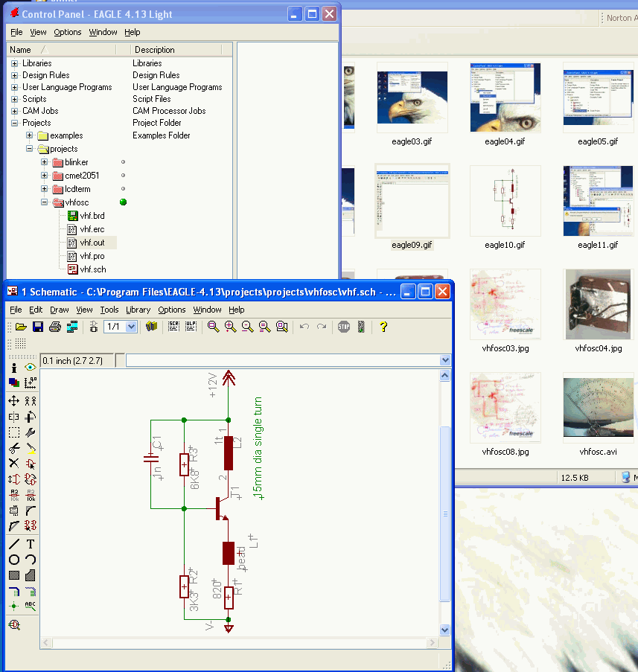Click the Stop command icon
Image resolution: width=638 pixels, height=672 pixels.
[344, 327]
